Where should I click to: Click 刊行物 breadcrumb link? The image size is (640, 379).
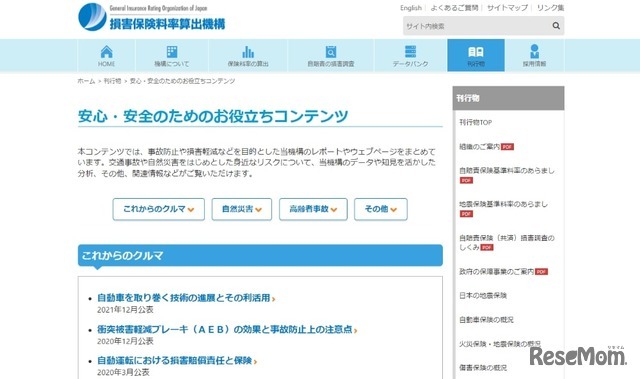pos(112,81)
